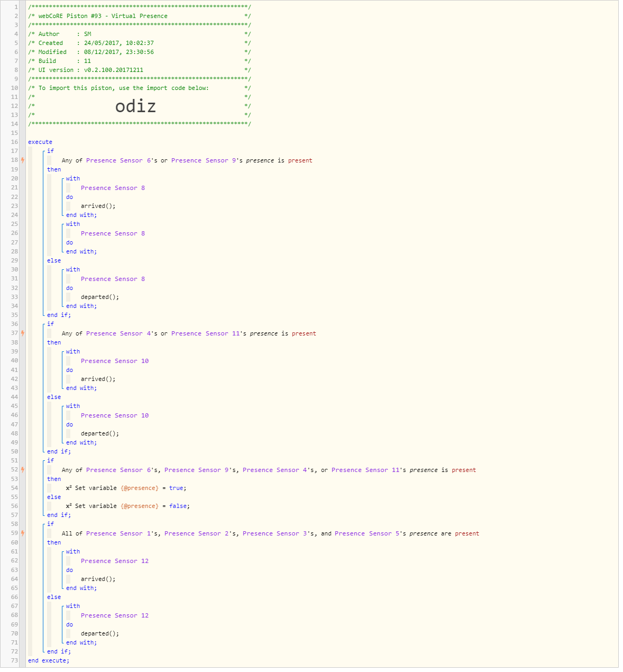The image size is (623, 672).
Task: Click 'end if;' on line 35
Action: (59, 315)
